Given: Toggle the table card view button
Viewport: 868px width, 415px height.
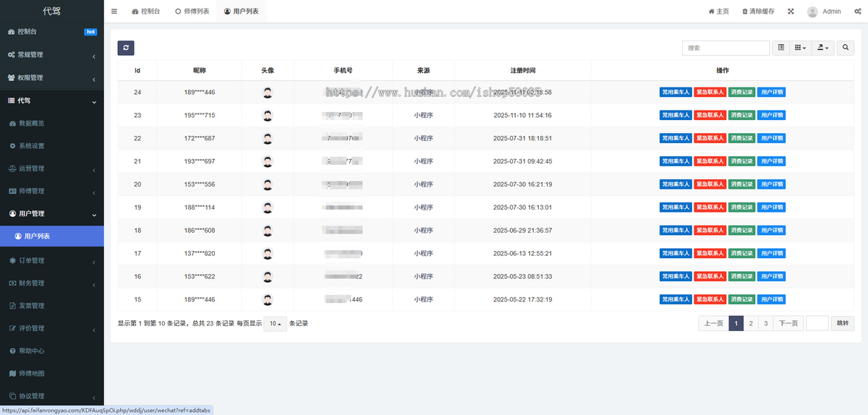Looking at the screenshot, I should (x=780, y=48).
